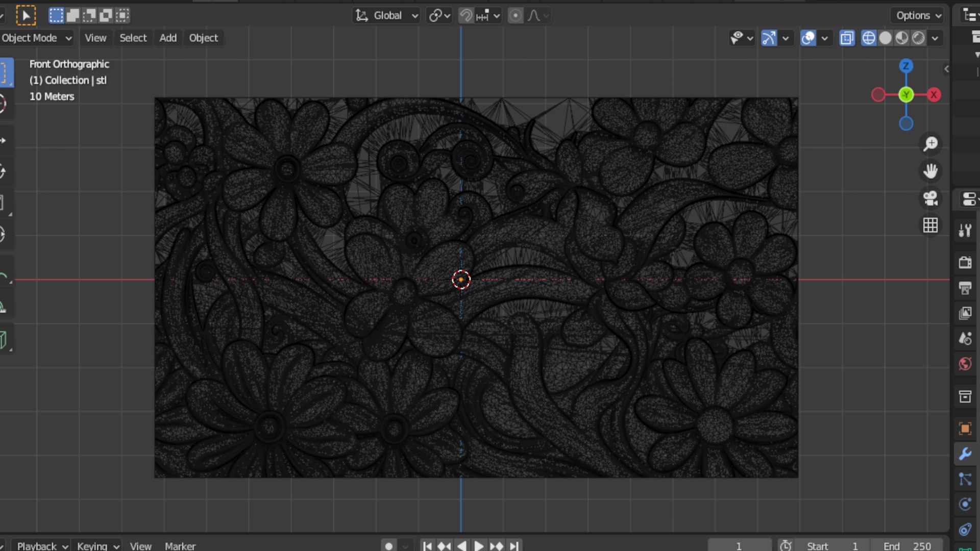Switch to Solid viewport shading
The image size is (980, 551).
[885, 38]
